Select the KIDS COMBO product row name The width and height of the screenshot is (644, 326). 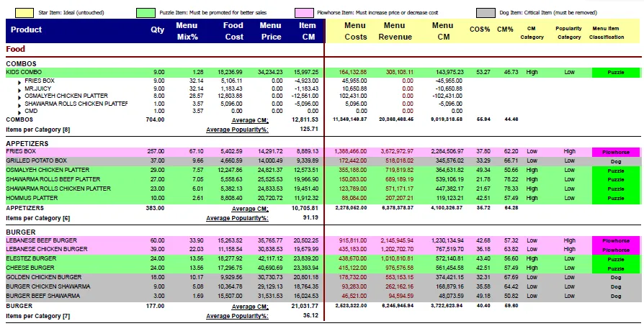coord(24,72)
